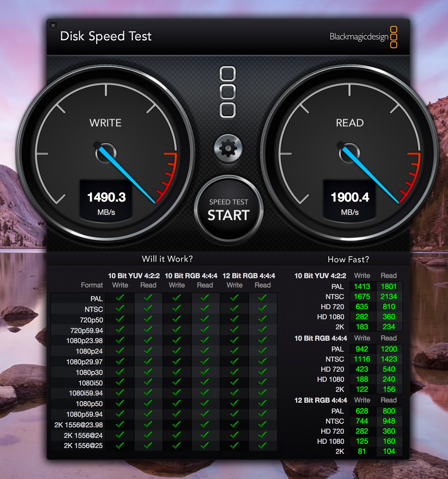Image resolution: width=448 pixels, height=479 pixels.
Task: Click the read speed value 1900.4
Action: (350, 197)
